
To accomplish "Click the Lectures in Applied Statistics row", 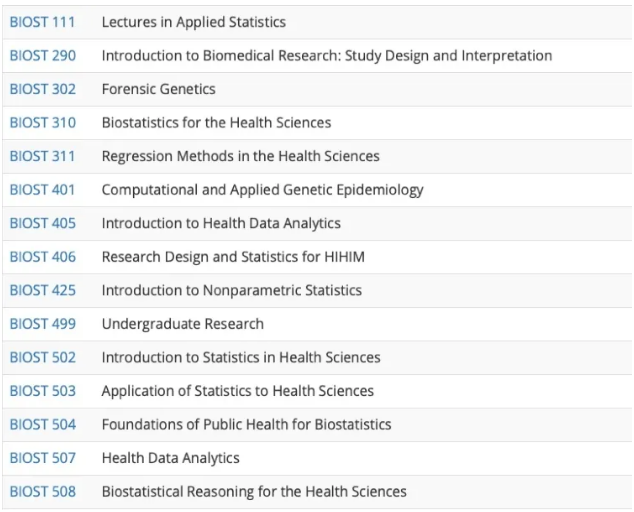I will pyautogui.click(x=317, y=22).
